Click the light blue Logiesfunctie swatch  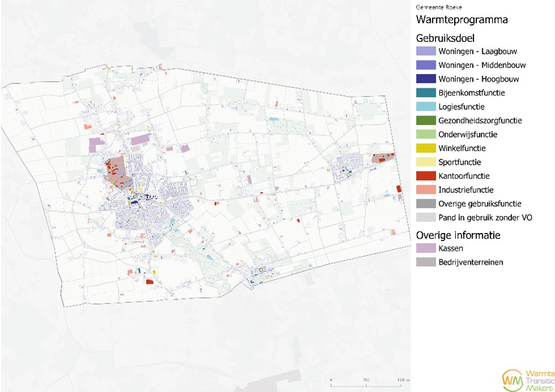pyautogui.click(x=425, y=107)
